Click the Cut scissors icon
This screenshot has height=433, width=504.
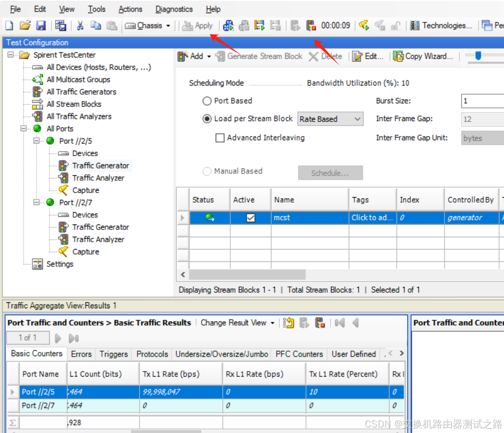(81, 25)
